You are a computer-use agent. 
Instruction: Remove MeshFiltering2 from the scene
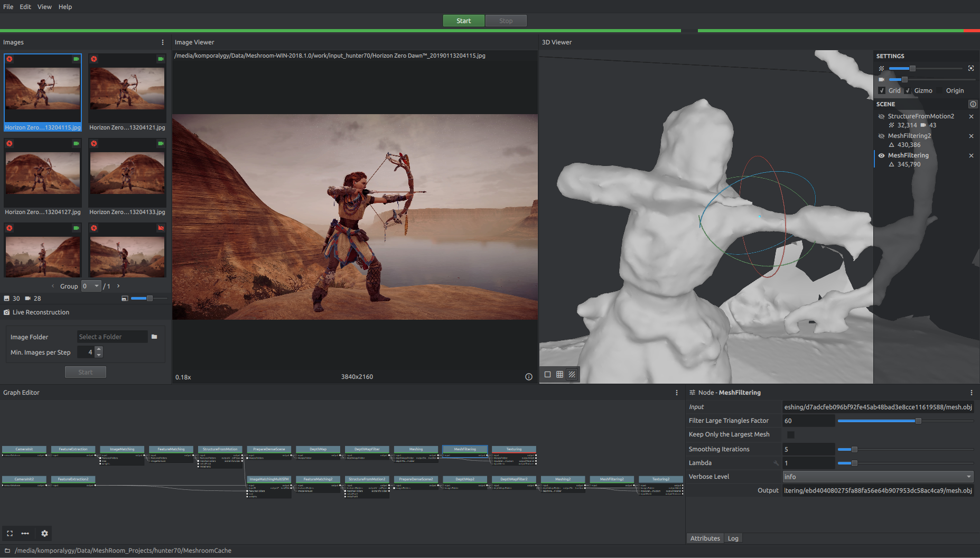pyautogui.click(x=971, y=136)
